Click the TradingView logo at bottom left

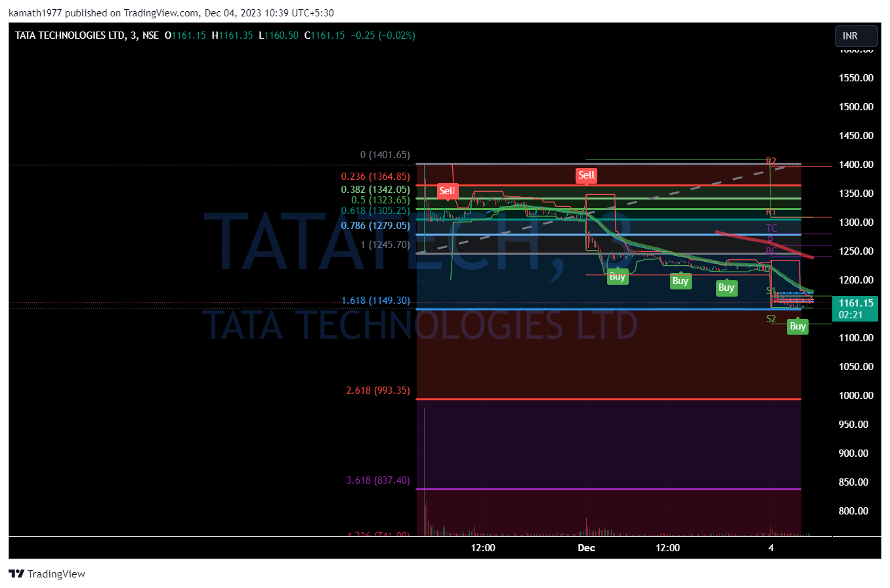tap(47, 574)
